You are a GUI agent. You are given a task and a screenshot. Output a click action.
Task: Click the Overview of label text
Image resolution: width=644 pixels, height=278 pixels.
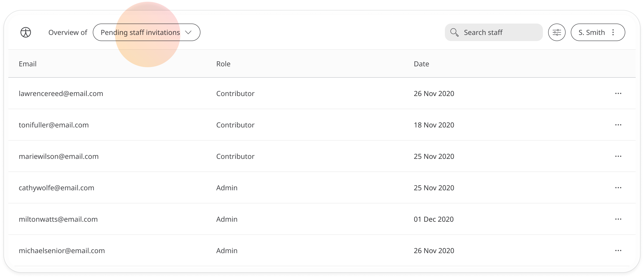67,33
